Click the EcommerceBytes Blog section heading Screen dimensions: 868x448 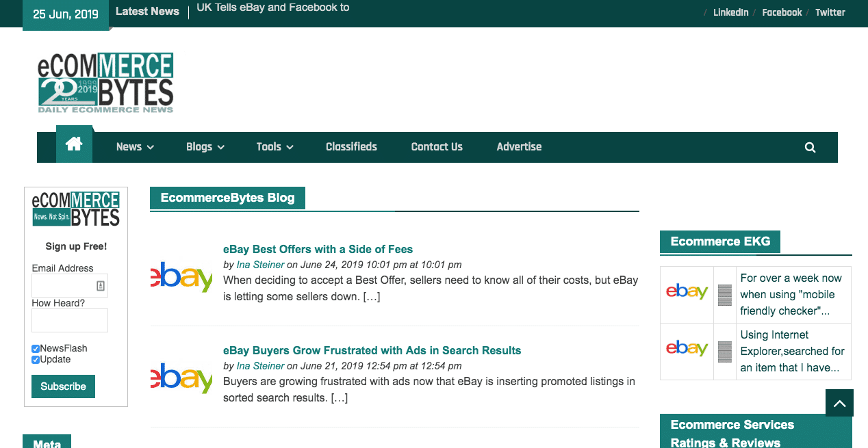[x=227, y=198]
